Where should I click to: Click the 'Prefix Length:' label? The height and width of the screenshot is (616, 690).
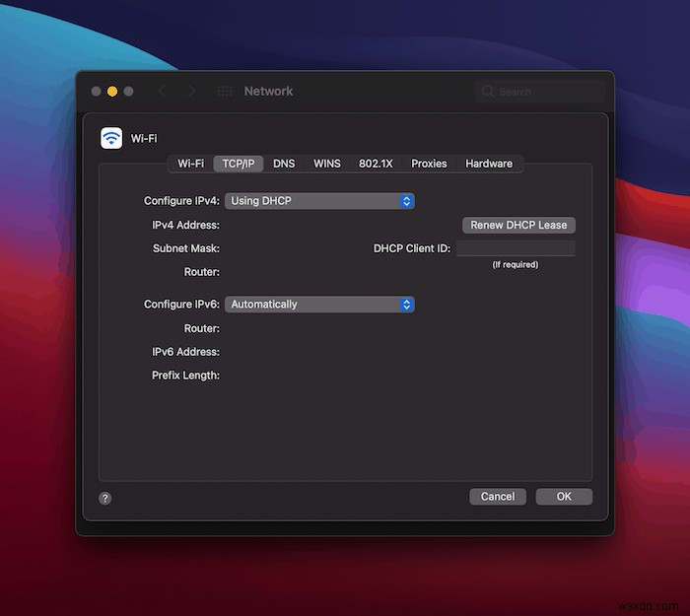click(185, 376)
